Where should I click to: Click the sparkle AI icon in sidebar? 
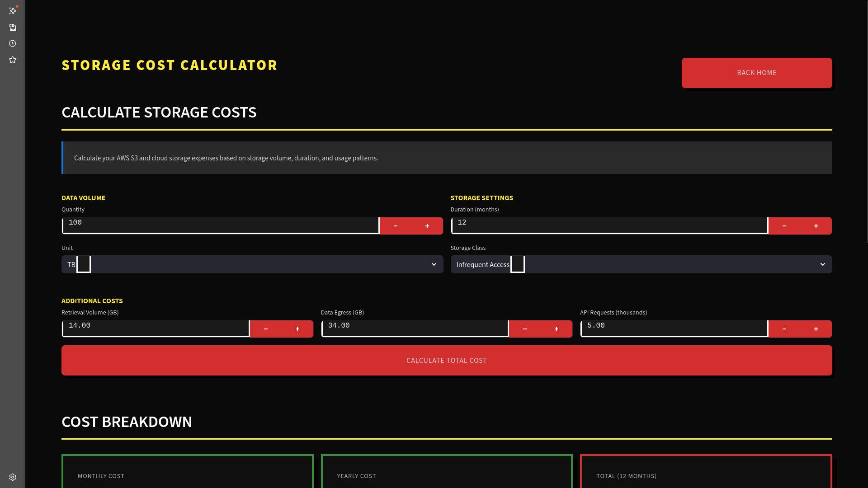(x=13, y=10)
